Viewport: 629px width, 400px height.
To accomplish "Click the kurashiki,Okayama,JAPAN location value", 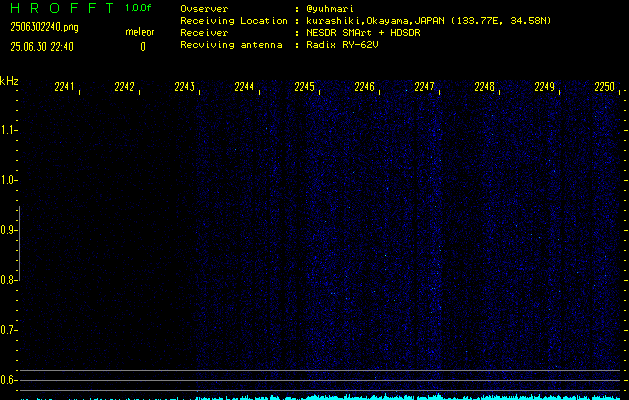I will [x=428, y=21].
